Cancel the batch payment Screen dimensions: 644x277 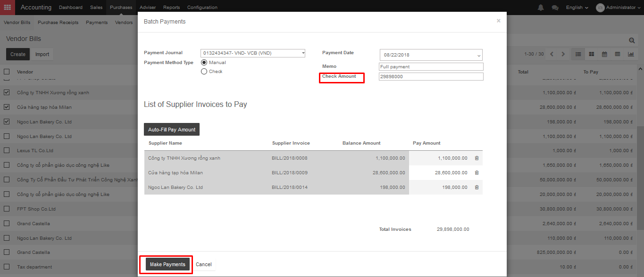point(204,264)
